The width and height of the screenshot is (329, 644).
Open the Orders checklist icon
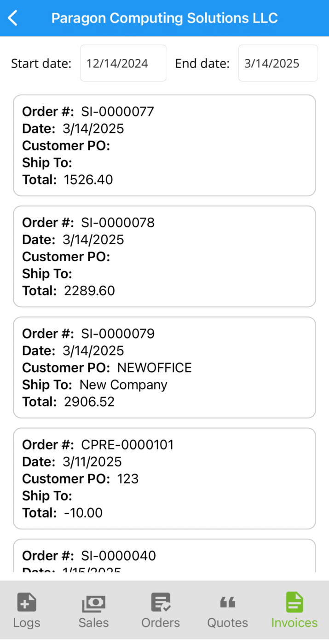161,603
